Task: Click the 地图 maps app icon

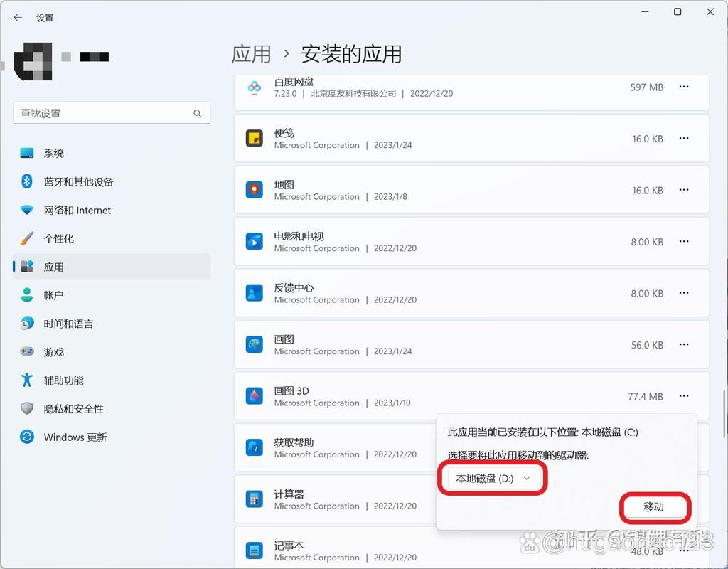Action: click(254, 190)
